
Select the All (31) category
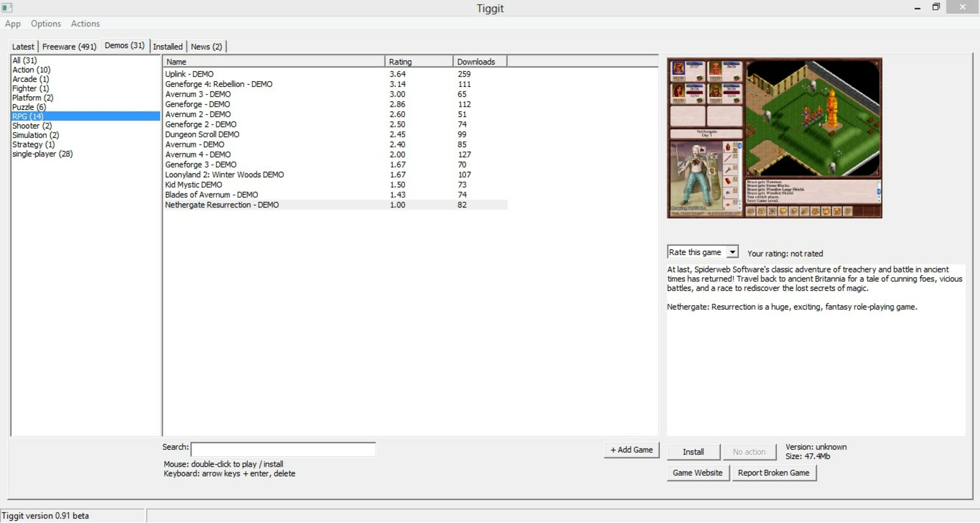pos(86,60)
